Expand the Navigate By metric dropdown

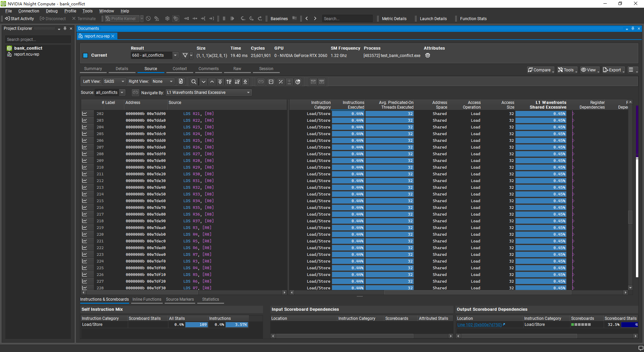pos(209,93)
